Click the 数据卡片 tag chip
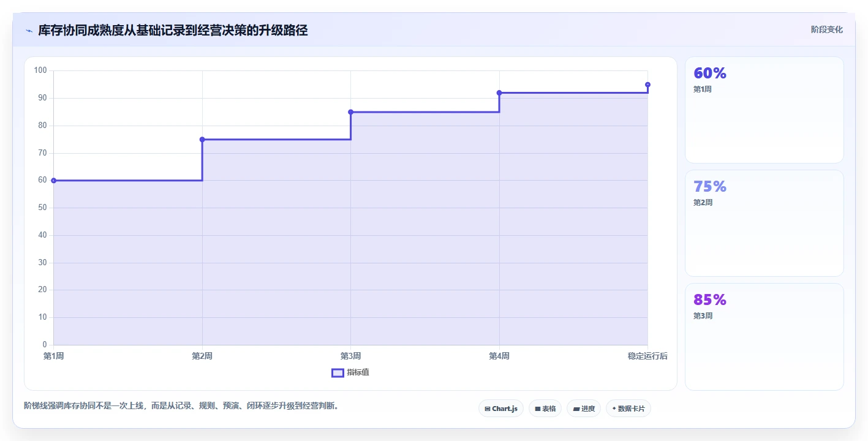The height and width of the screenshot is (441, 868). tap(628, 409)
